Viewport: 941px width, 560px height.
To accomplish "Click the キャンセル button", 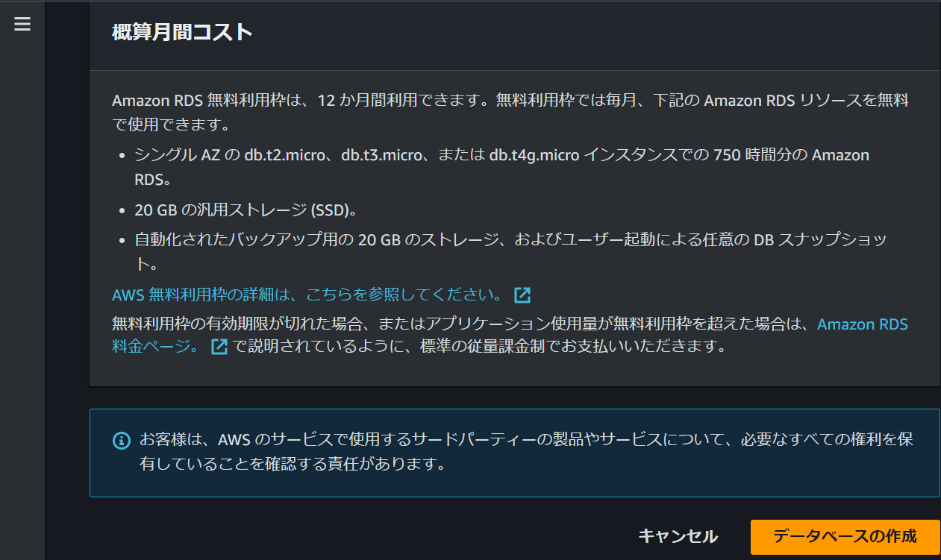I will 678,536.
